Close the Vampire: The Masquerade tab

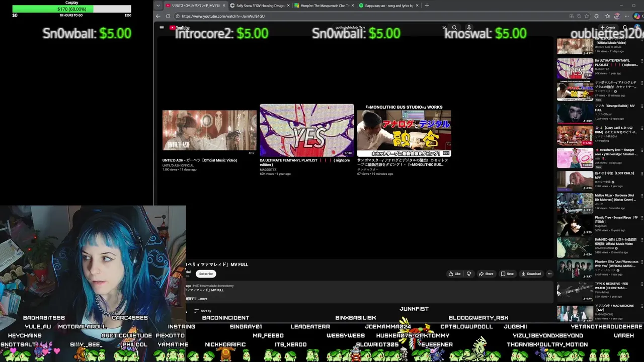coord(352,6)
